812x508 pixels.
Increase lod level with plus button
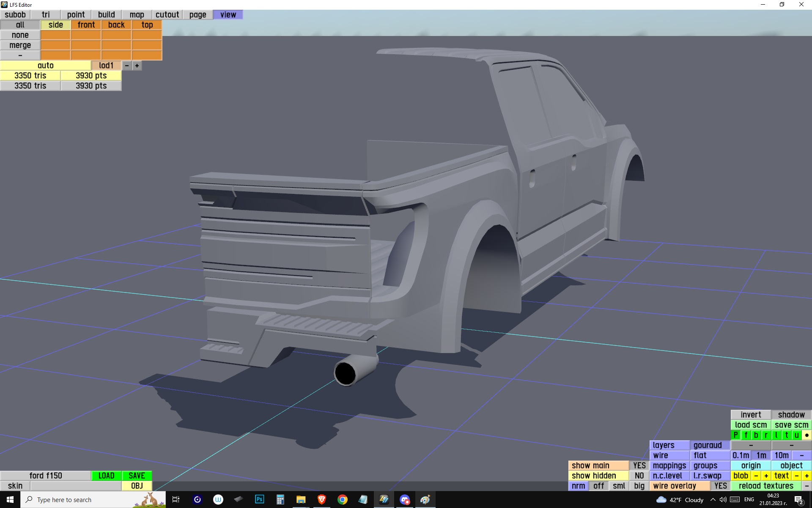click(137, 66)
